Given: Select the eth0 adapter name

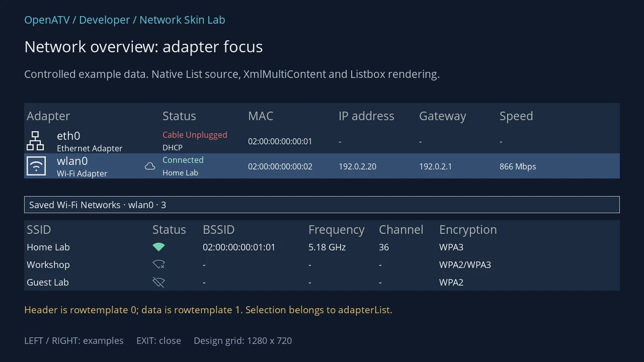Looking at the screenshot, I should (x=68, y=136).
